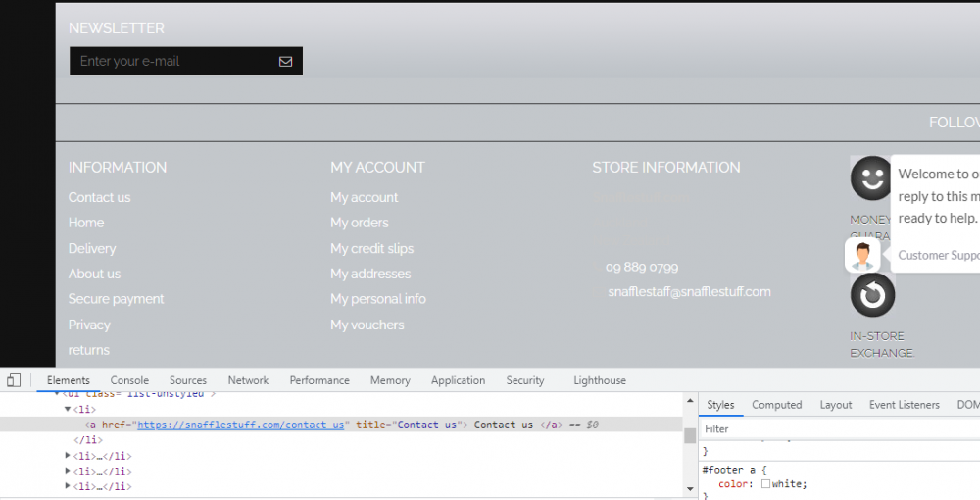
Task: Expand the last collapsed li node
Action: [x=69, y=486]
